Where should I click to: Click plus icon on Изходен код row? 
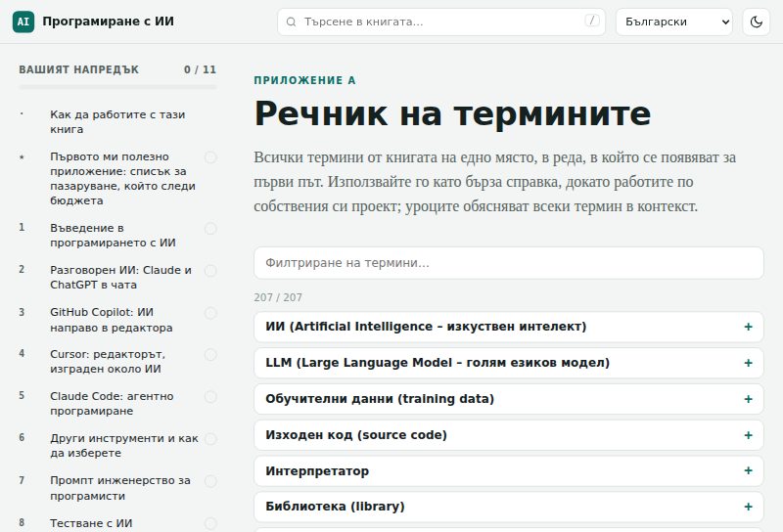748,435
